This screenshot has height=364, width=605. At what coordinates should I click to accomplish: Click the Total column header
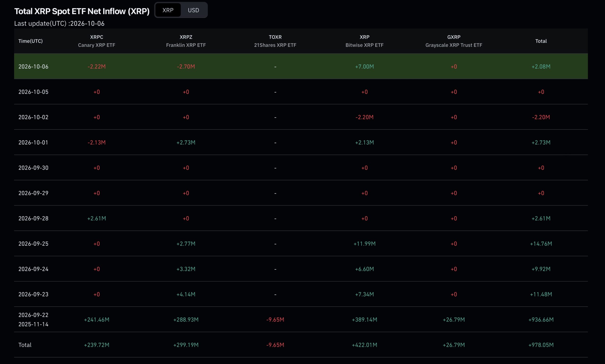541,41
